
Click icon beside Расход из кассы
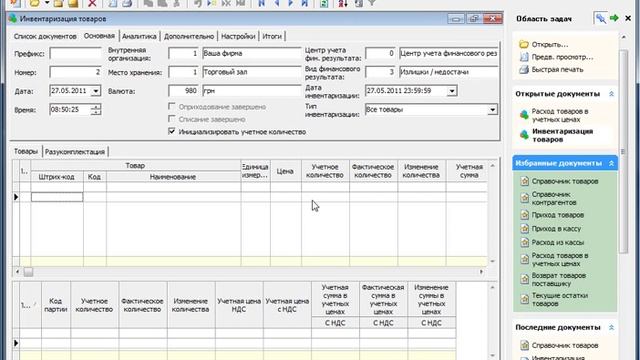click(524, 242)
